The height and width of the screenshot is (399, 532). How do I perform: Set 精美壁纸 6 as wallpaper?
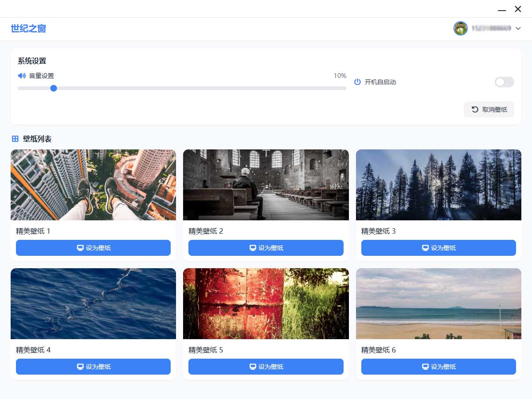(x=438, y=367)
